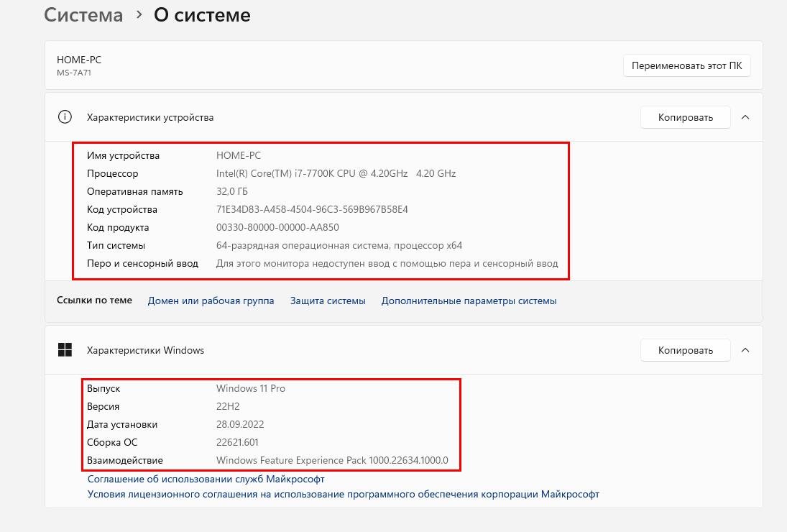Open Условия лицензионного соглашения link
The height and width of the screenshot is (532, 787).
click(x=343, y=494)
